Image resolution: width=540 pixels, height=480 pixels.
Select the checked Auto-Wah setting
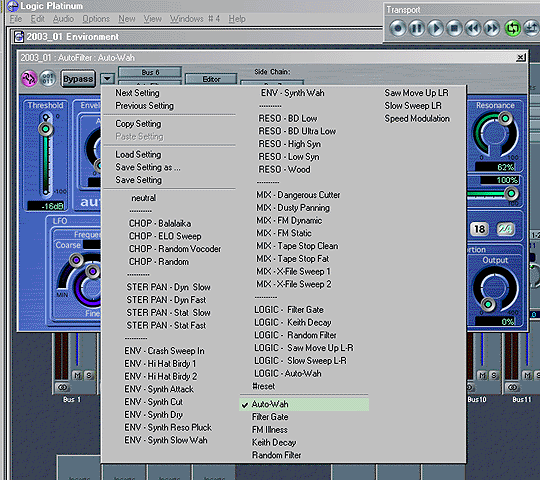pos(304,404)
